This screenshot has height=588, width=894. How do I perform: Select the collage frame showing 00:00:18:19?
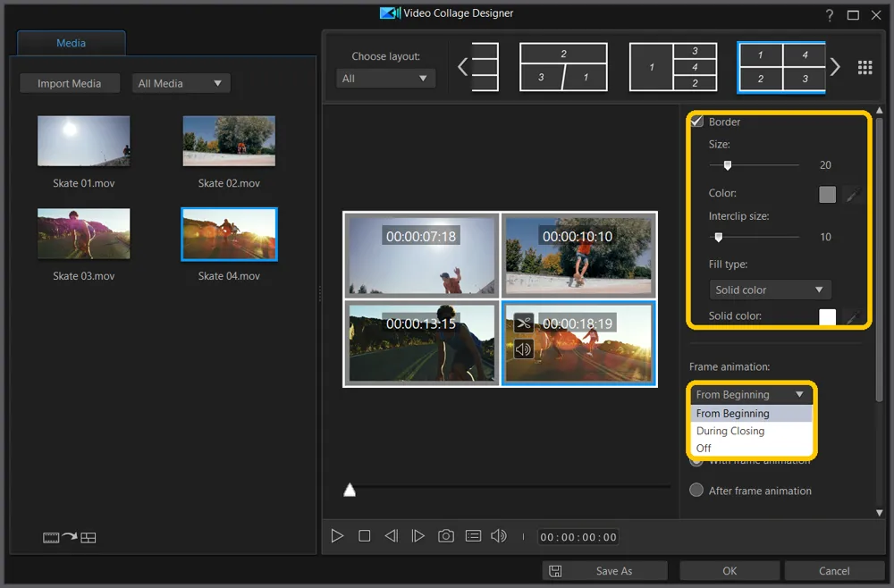coord(578,343)
